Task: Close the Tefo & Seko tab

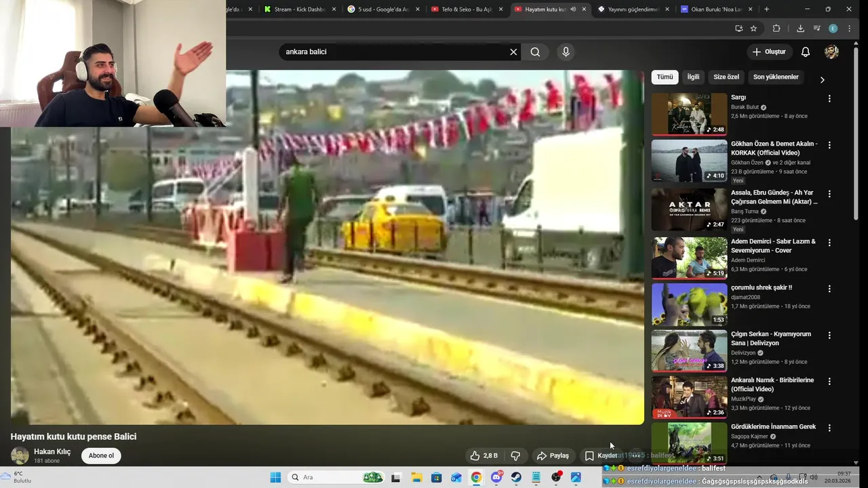Action: tap(500, 9)
